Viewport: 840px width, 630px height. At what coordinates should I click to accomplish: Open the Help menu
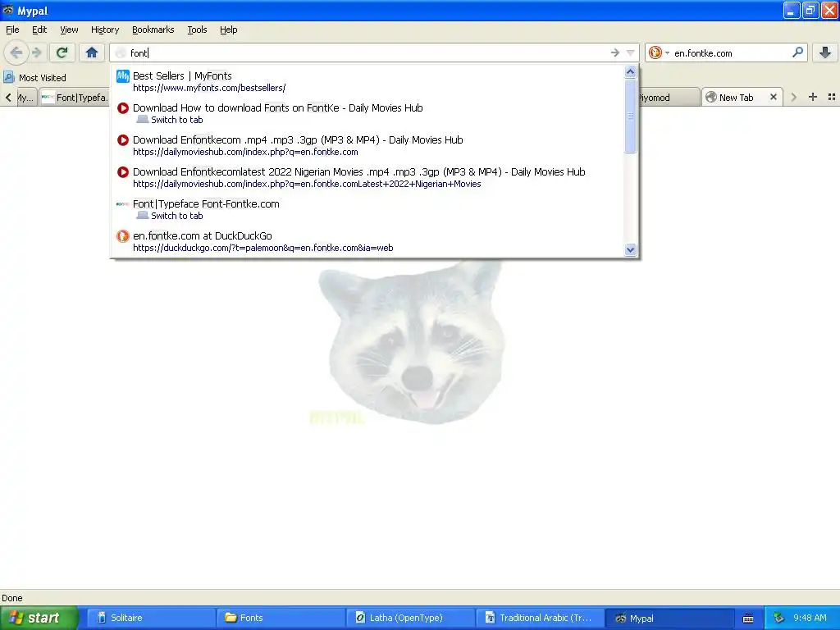(228, 30)
